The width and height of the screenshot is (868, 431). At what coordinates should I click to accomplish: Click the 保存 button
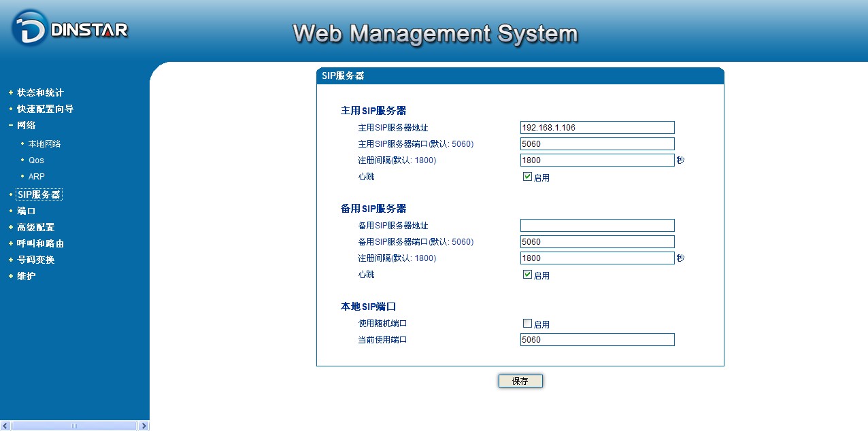tap(520, 381)
